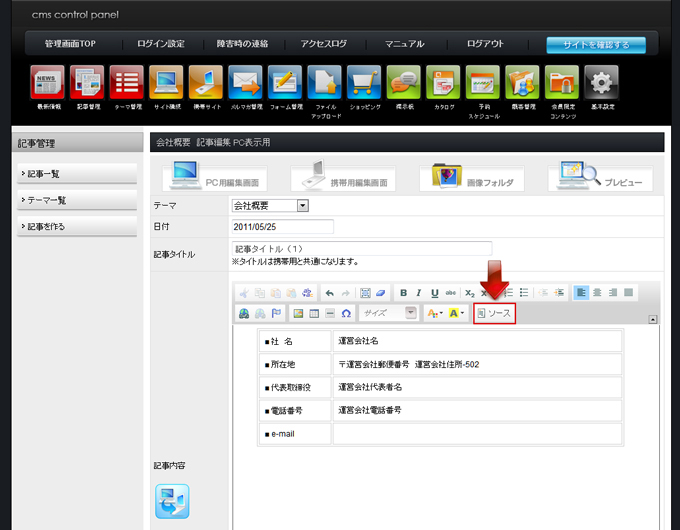Select ログアウト in the top menu
Image resolution: width=680 pixels, height=530 pixels.
485,45
